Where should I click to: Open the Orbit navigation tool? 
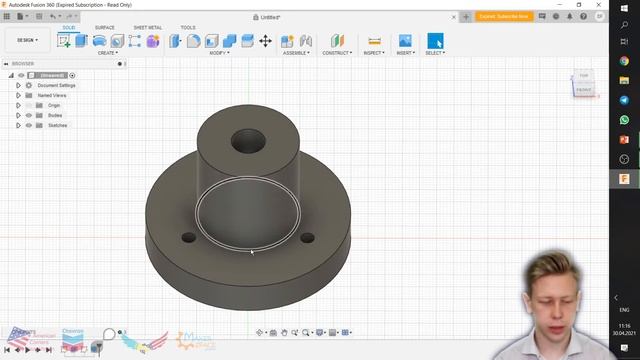(x=260, y=333)
